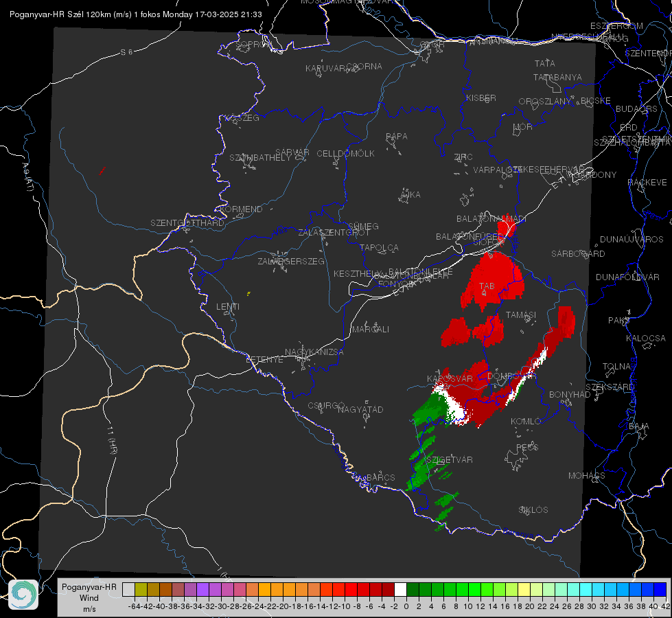The image size is (672, 618).
Task: Select the SZEKSZÁRD label
Action: [x=610, y=387]
